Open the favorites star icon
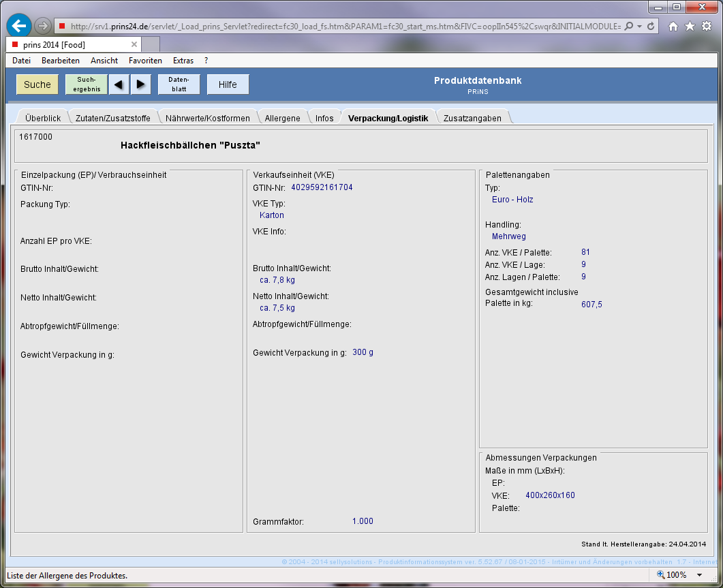723x588 pixels. tap(690, 27)
